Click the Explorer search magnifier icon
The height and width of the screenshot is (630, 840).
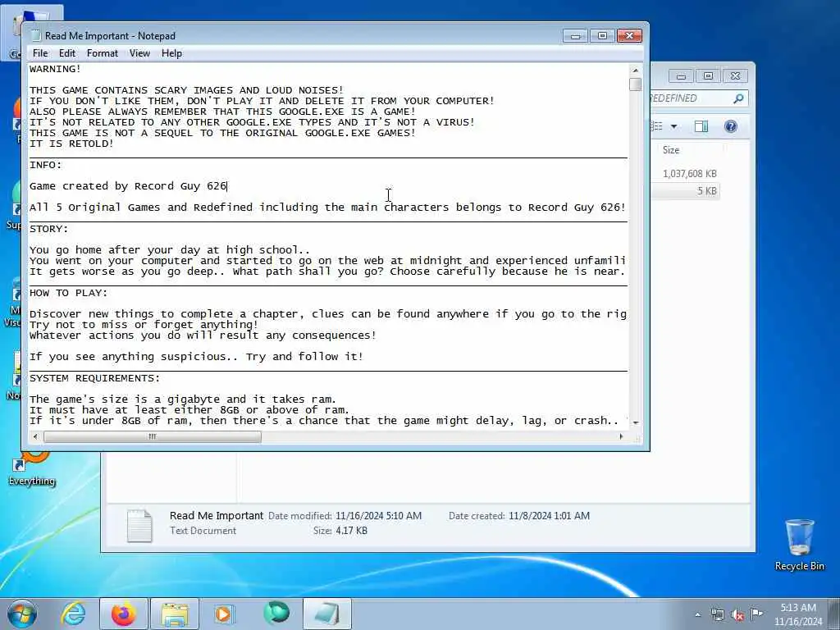739,98
